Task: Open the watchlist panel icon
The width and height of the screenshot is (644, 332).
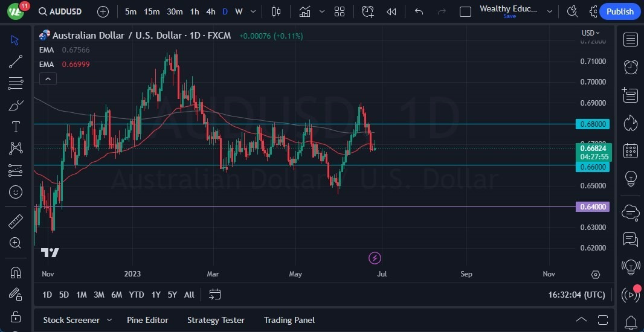Action: coord(631,40)
